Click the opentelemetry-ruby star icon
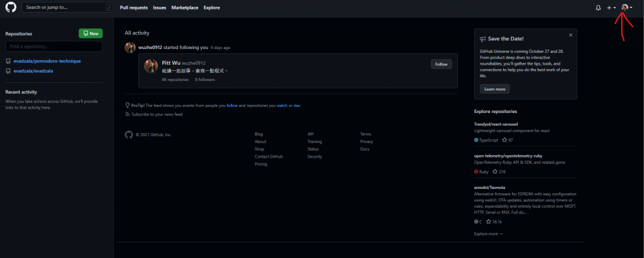The height and width of the screenshot is (258, 644). point(495,171)
